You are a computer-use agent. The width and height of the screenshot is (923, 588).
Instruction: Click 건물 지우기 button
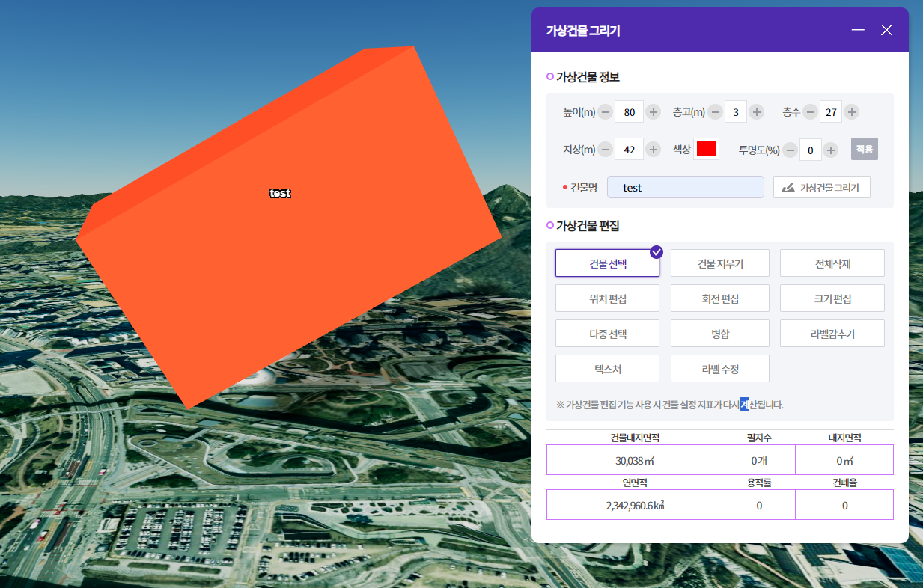click(x=720, y=263)
